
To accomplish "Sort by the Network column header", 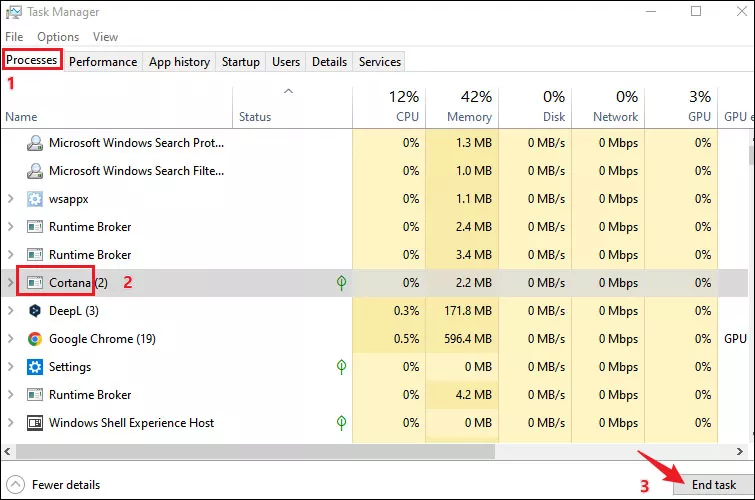I will tap(608, 108).
